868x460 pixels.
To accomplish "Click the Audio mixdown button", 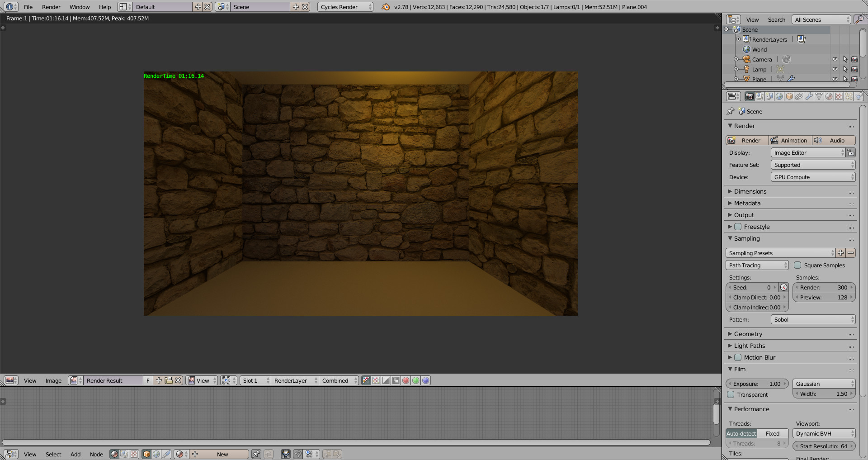I will [x=834, y=141].
